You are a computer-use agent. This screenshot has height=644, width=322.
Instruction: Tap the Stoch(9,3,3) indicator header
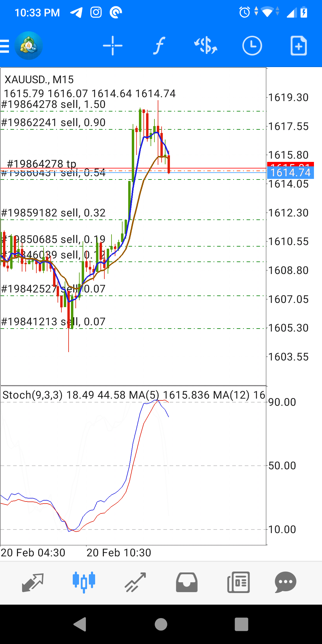32,395
